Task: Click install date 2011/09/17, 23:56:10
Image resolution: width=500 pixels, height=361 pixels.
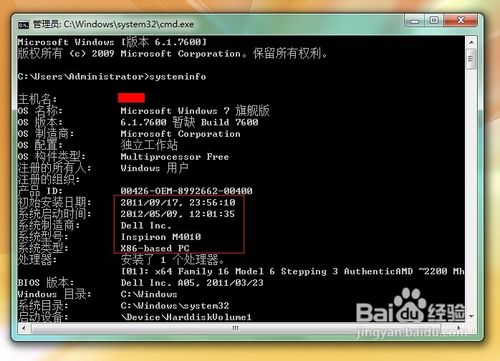Action: pyautogui.click(x=178, y=203)
